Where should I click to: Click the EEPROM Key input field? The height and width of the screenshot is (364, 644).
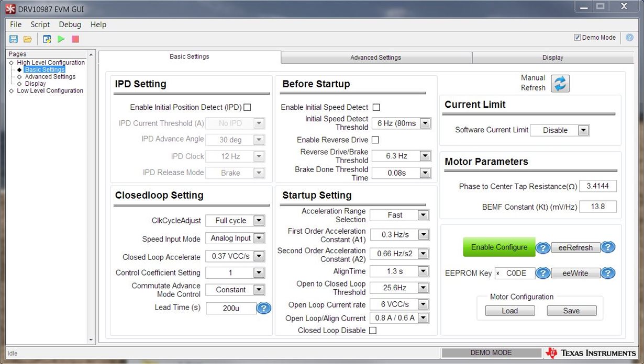click(515, 273)
